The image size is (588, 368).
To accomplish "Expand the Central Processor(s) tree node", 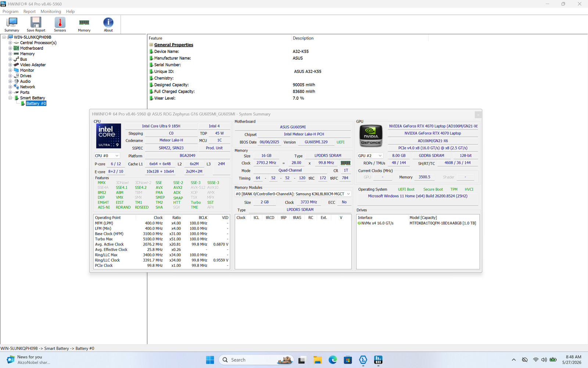I will [10, 43].
